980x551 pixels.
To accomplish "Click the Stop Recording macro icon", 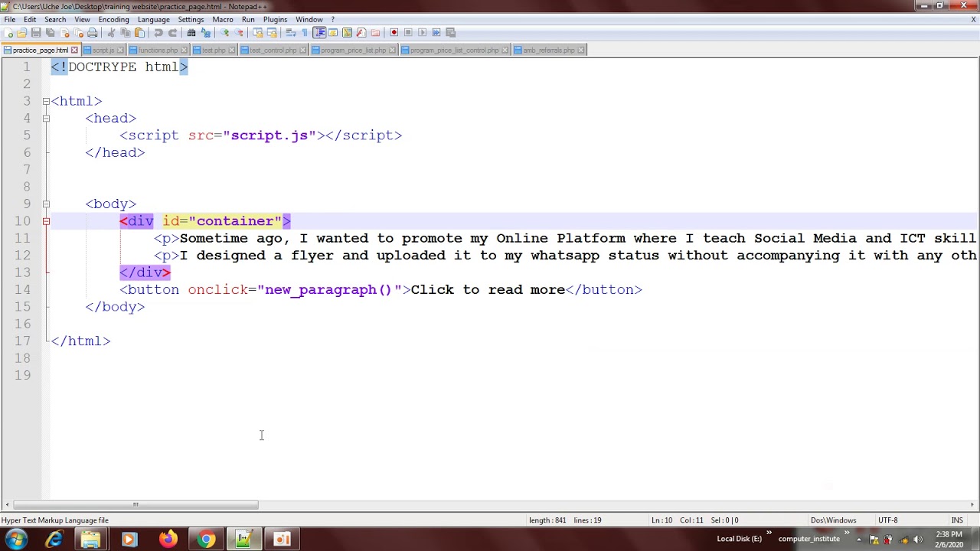I will click(408, 32).
